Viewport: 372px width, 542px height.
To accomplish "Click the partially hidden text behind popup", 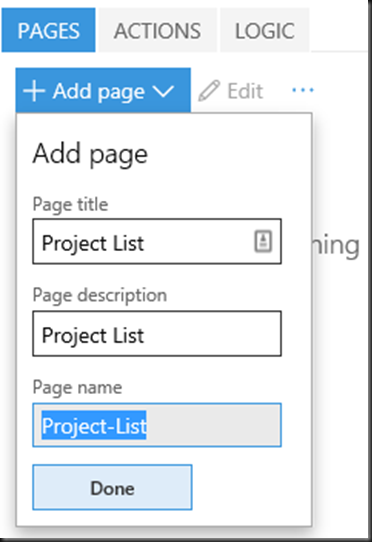I will click(335, 246).
